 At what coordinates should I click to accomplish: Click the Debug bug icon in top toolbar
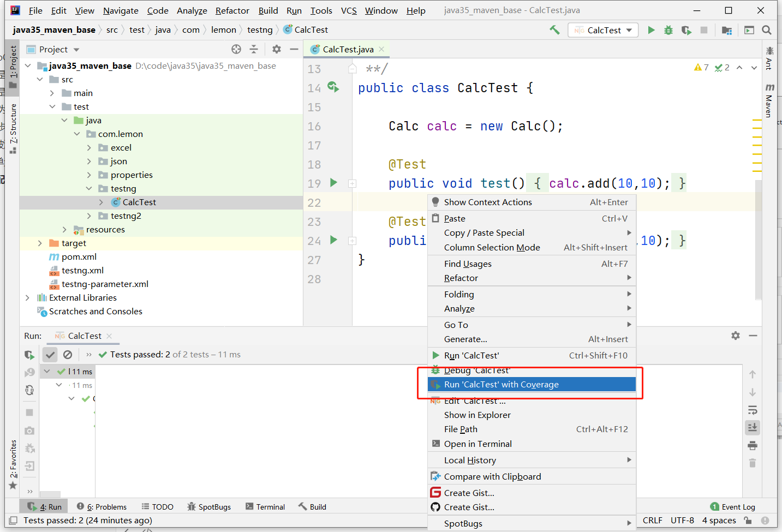coord(668,30)
